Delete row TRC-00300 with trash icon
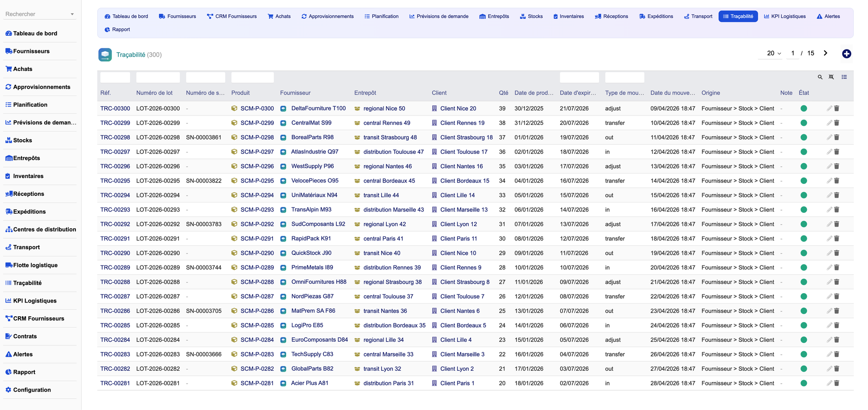Image resolution: width=868 pixels, height=410 pixels. (837, 108)
